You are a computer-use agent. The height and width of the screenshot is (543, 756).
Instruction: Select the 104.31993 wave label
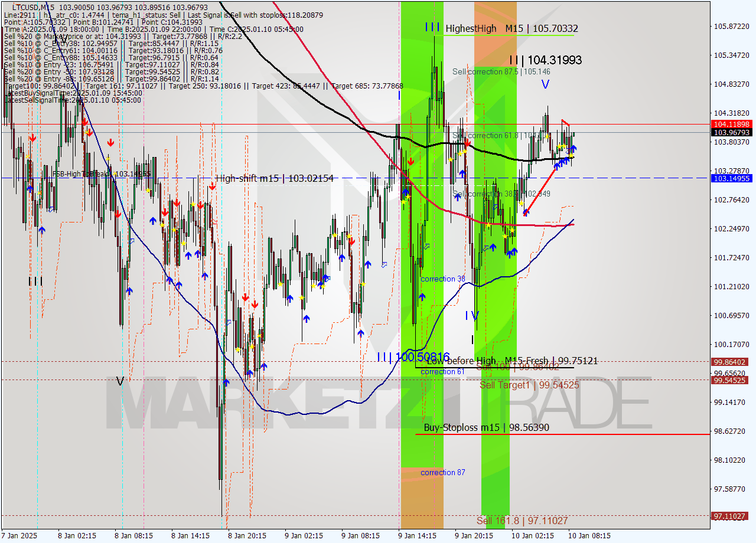point(546,60)
